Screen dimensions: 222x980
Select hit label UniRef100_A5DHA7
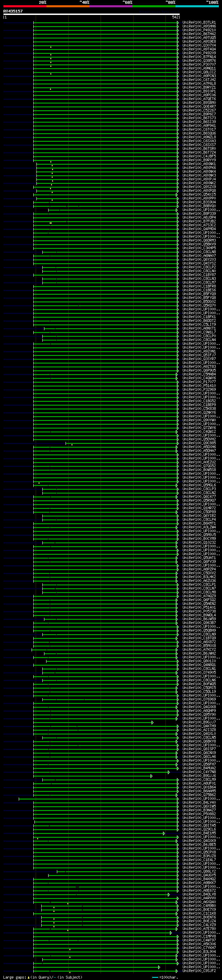[x=199, y=451]
